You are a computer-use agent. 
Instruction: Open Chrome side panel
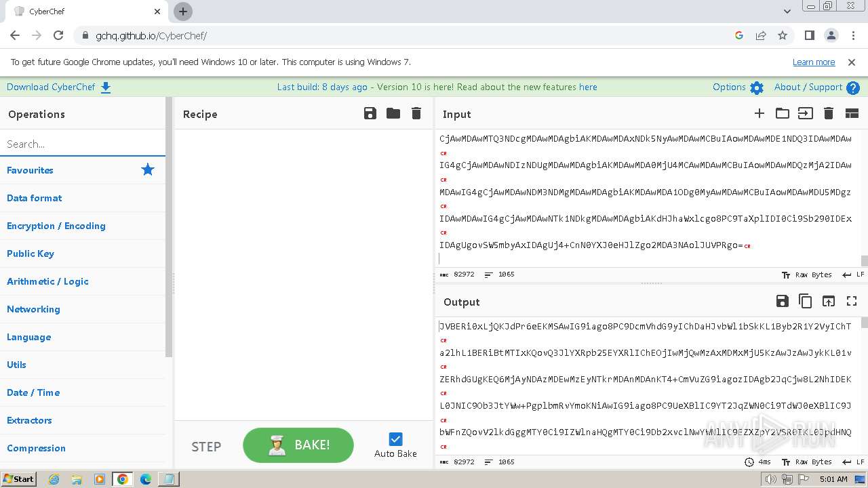(x=809, y=35)
